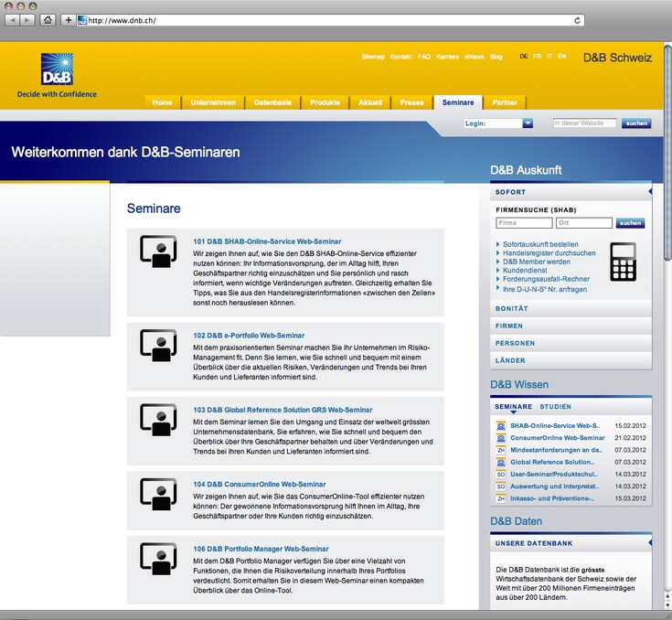672x620 pixels.
Task: Open 102 D&B e-Portfolio Web-Seminar
Action: point(249,336)
